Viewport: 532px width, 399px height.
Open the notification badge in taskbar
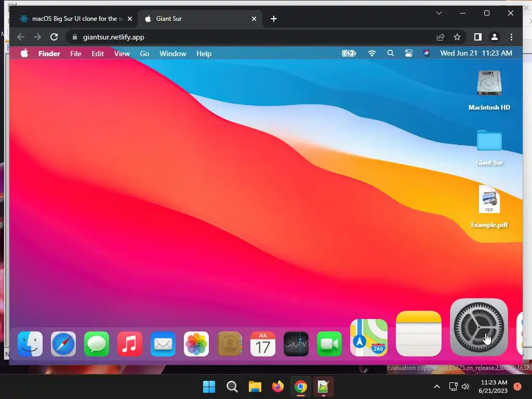click(517, 387)
